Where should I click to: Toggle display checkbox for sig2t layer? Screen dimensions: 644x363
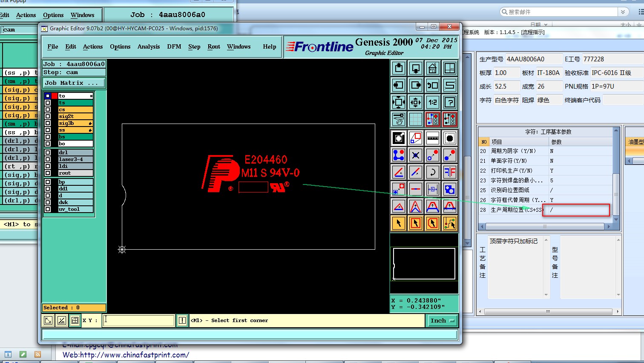pos(48,116)
